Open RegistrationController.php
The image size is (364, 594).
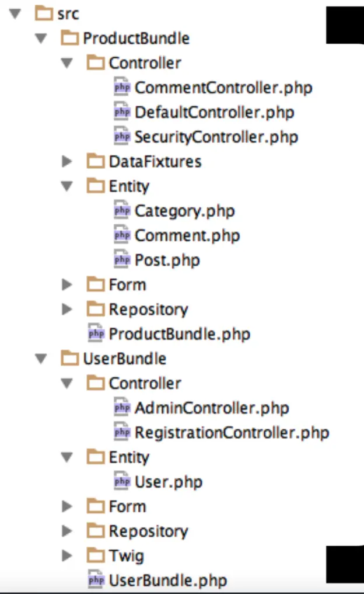click(232, 433)
